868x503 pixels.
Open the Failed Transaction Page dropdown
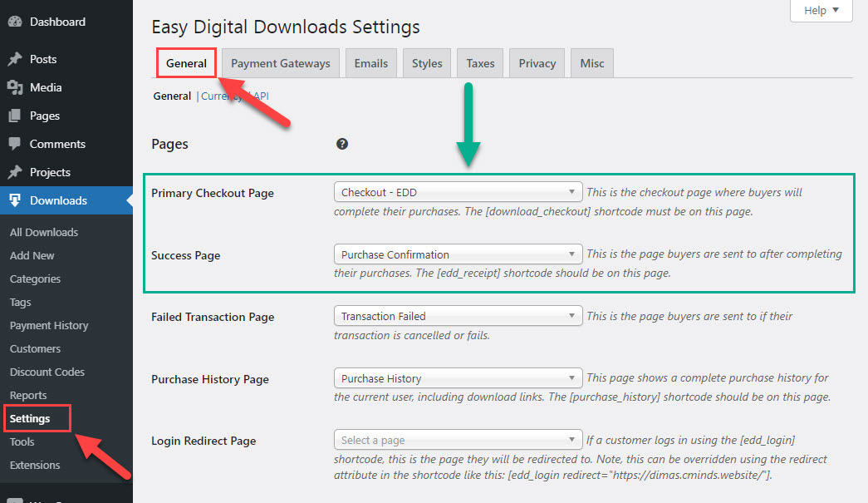[x=459, y=316]
